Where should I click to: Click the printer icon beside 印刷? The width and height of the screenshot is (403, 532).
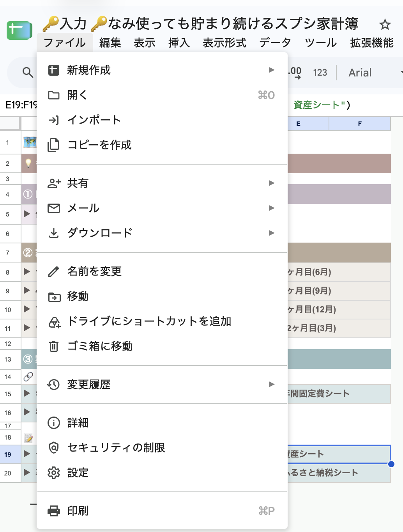(x=54, y=511)
